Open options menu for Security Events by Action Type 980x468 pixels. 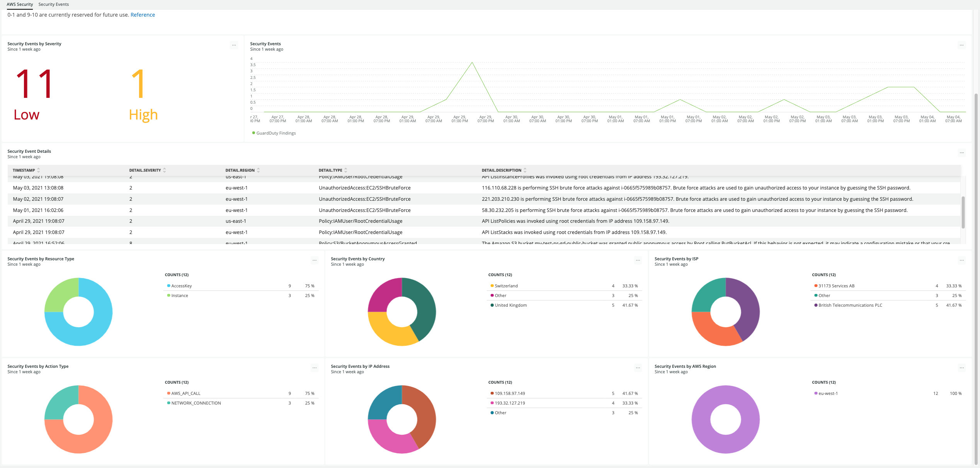click(315, 368)
